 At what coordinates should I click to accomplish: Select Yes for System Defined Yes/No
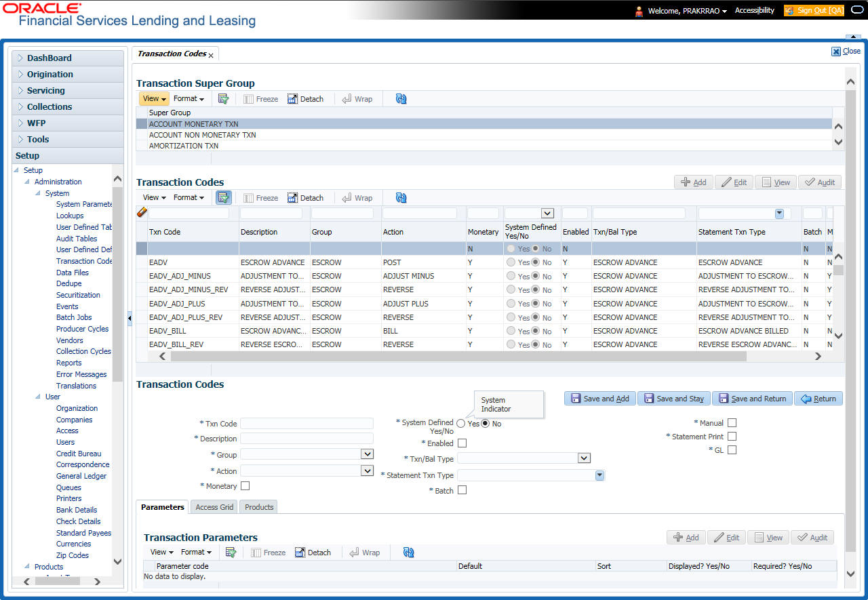point(460,424)
